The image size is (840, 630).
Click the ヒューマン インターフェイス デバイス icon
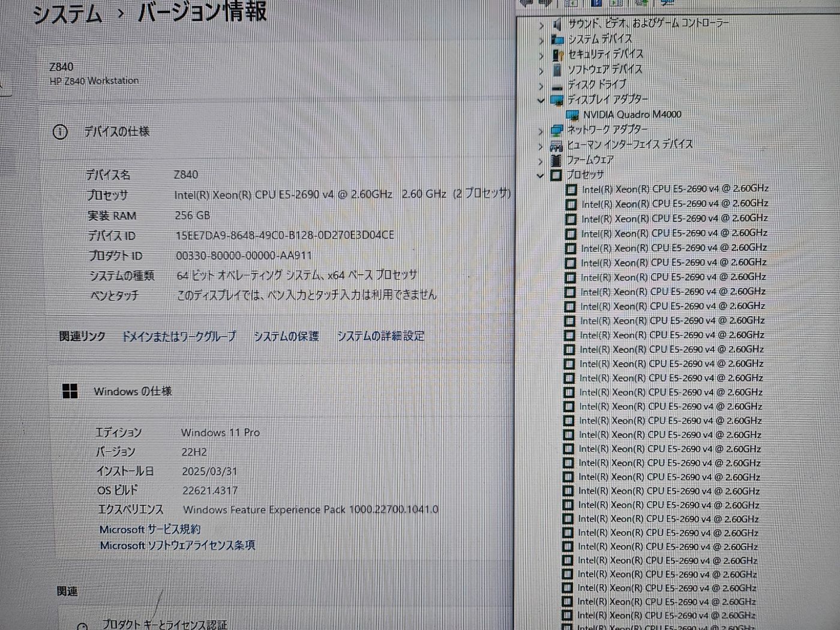pyautogui.click(x=556, y=145)
